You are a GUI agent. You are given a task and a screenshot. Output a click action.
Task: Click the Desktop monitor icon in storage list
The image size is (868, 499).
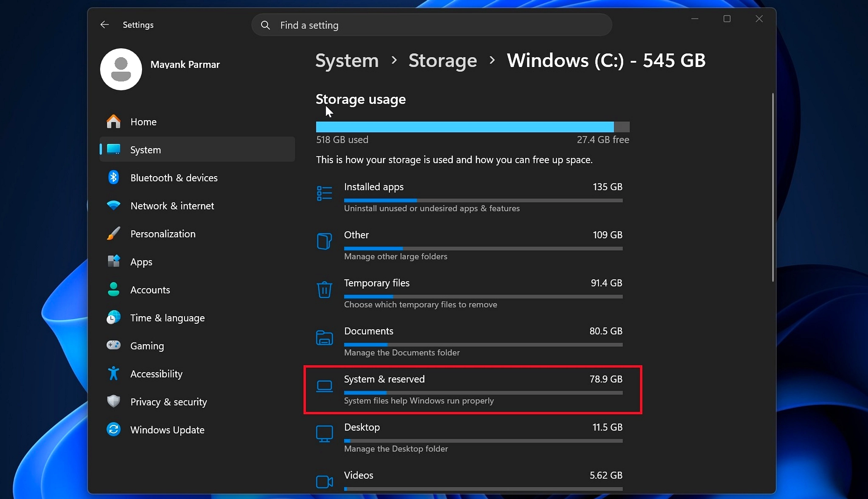(x=325, y=434)
